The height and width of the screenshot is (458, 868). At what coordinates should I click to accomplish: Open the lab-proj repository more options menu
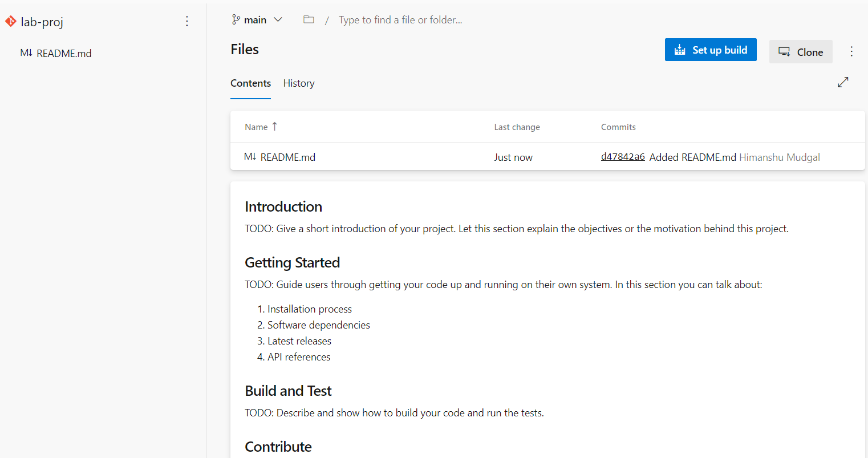pyautogui.click(x=187, y=21)
